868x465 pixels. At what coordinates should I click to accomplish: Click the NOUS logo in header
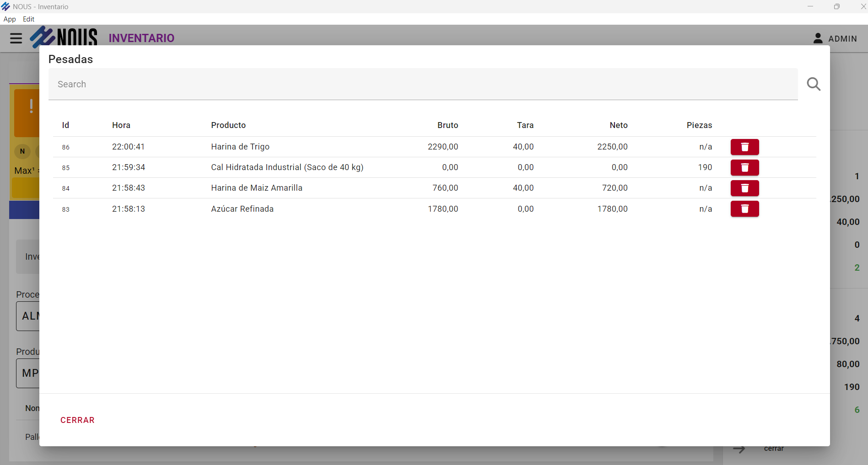tap(64, 37)
